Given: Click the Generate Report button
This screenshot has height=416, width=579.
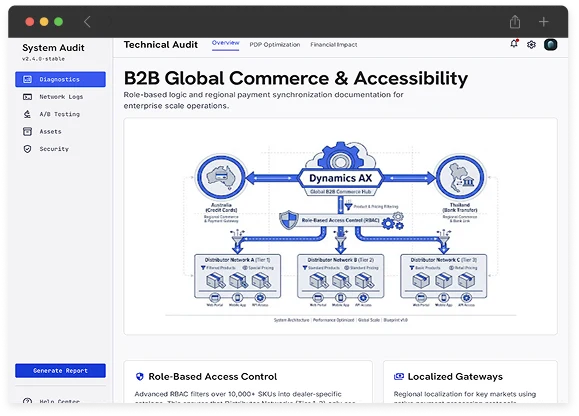Looking at the screenshot, I should (x=60, y=371).
